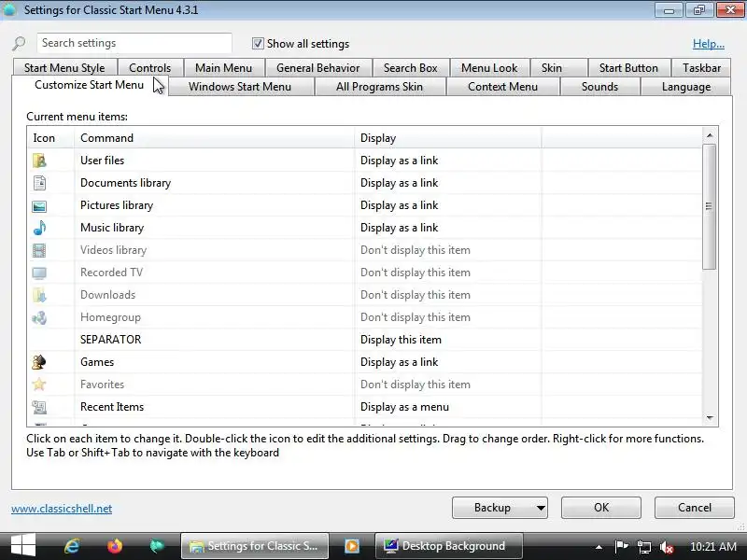Click the Action Center flag icon
The width and height of the screenshot is (747, 560).
click(621, 546)
